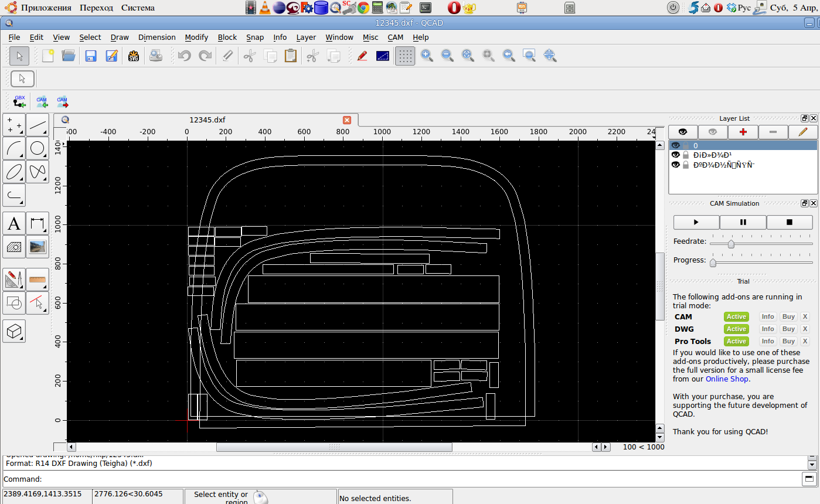Click the Feedrate slider handle
This screenshot has height=504, width=820.
731,244
